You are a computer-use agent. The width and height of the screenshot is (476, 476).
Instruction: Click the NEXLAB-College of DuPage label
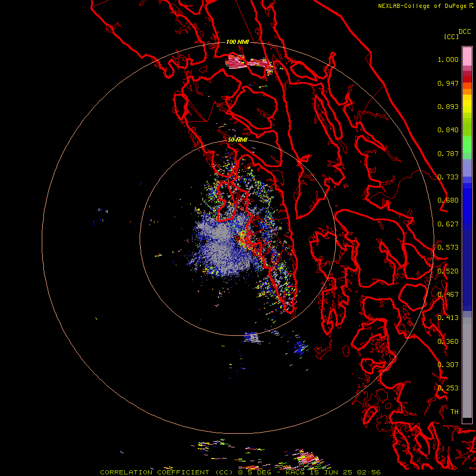[x=422, y=6]
